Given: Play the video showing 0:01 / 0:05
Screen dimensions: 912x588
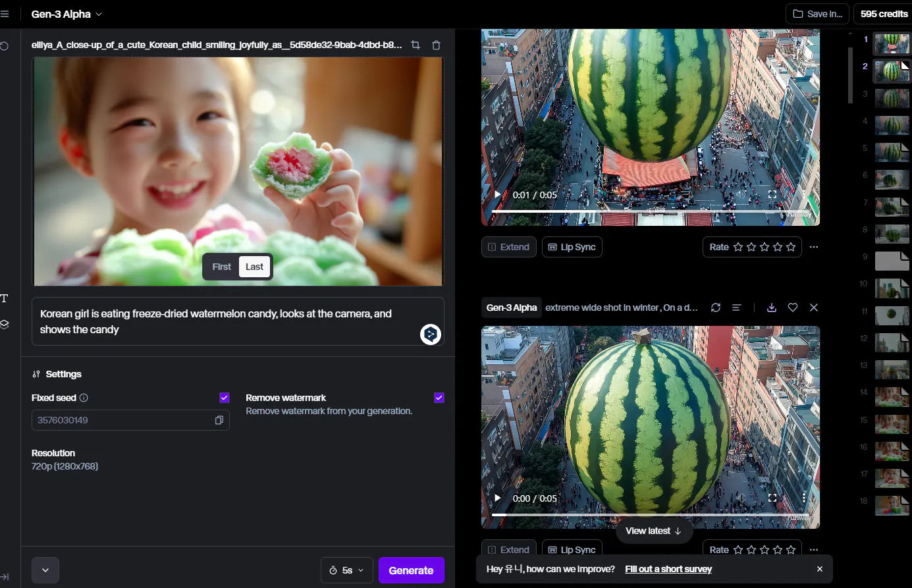Looking at the screenshot, I should click(x=498, y=195).
